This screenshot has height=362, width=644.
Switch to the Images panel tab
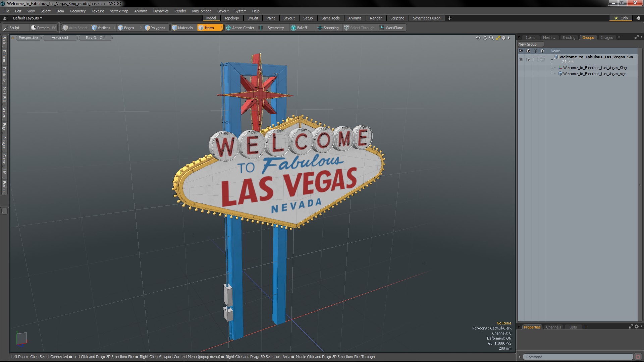tap(607, 38)
